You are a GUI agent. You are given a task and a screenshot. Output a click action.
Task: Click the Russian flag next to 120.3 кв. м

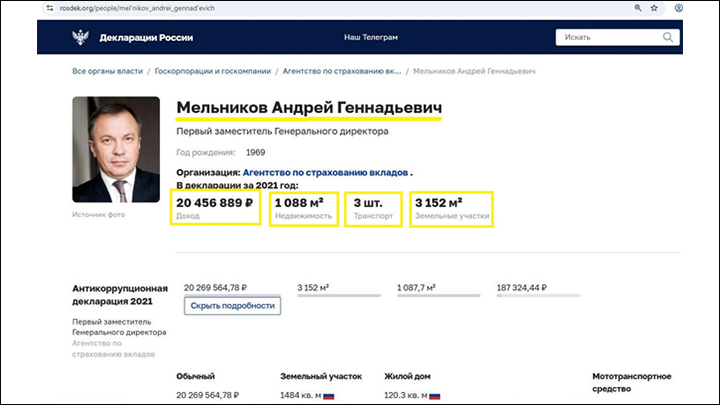pyautogui.click(x=436, y=396)
